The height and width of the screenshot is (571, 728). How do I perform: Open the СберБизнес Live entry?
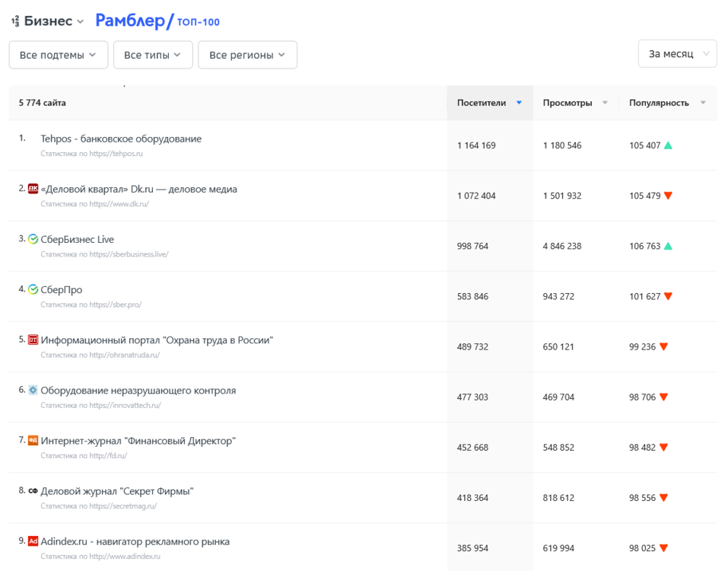[x=77, y=239]
